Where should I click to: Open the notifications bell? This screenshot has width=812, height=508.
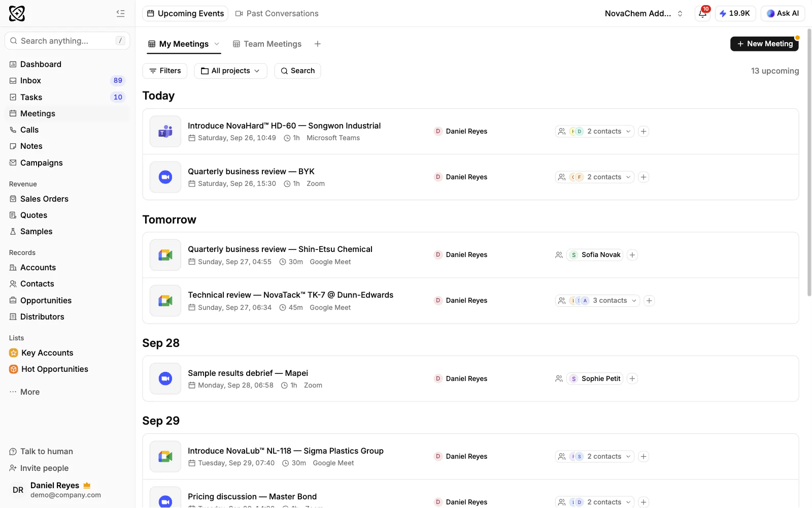(x=702, y=13)
